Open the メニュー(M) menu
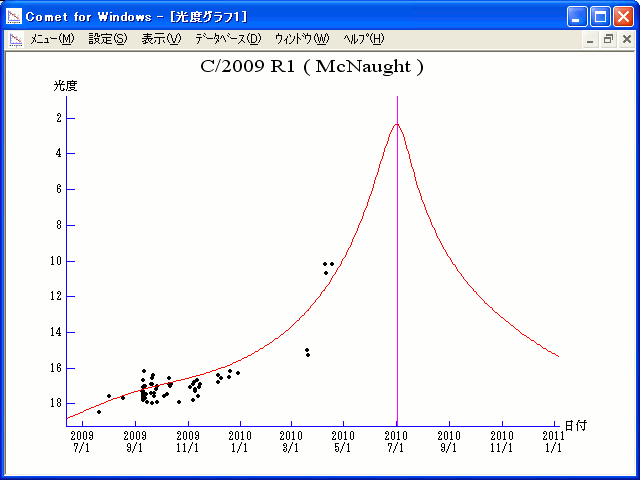The height and width of the screenshot is (480, 640). click(52, 39)
